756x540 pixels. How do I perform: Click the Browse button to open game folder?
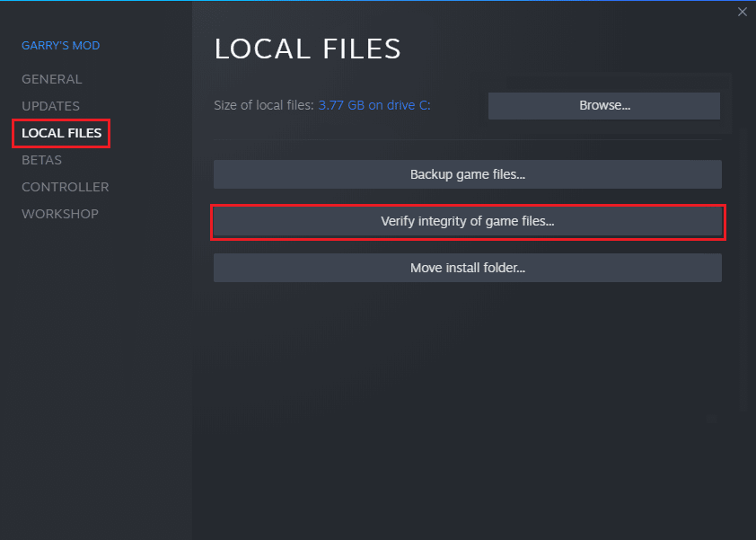603,105
